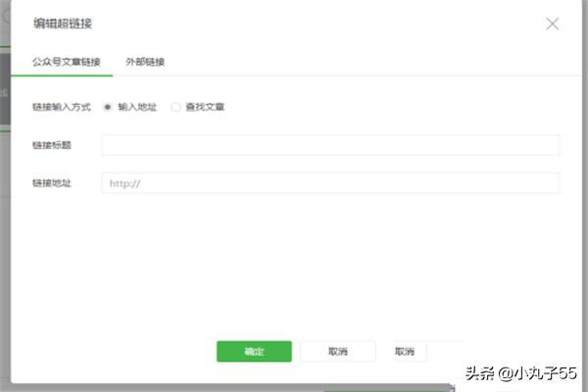
Task: Select the 查找文章 radio option
Action: click(175, 107)
